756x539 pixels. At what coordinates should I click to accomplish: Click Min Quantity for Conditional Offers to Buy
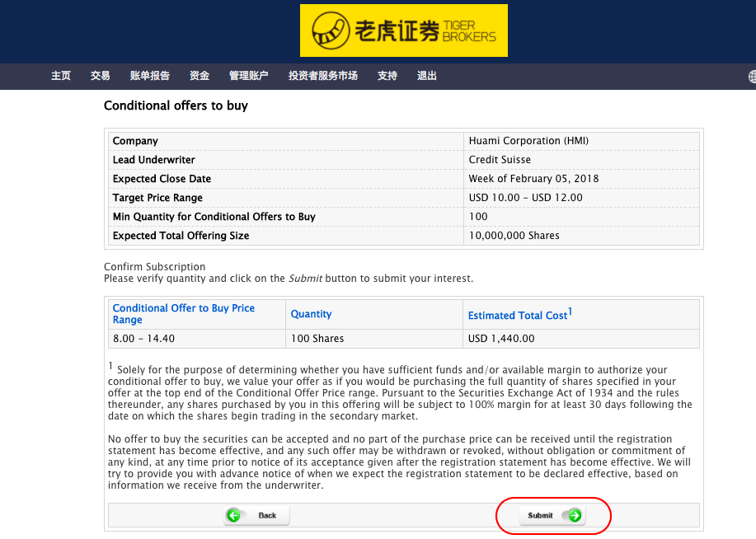tap(214, 217)
